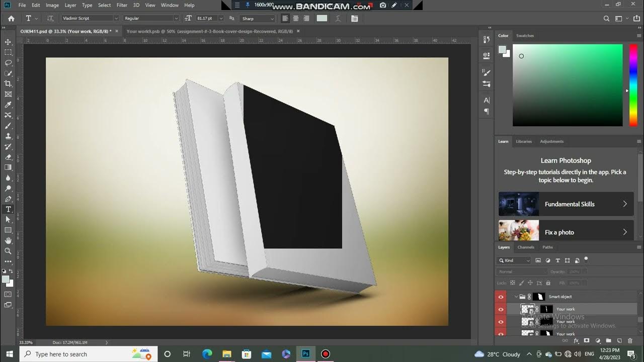Open the workspace switcher dropdown
Image resolution: width=644 pixels, height=362 pixels.
(x=621, y=19)
